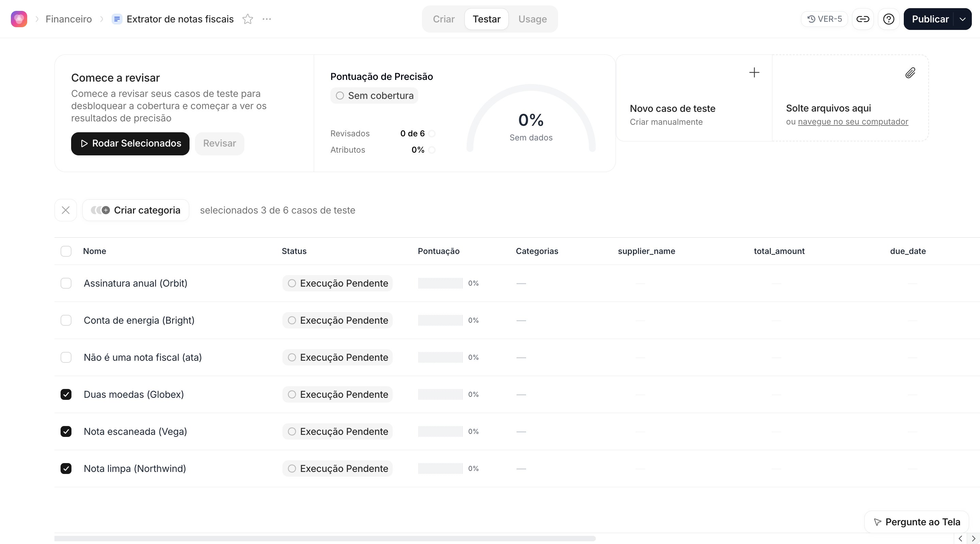Open the three-dot more options menu
The image size is (980, 544).
pos(267,19)
